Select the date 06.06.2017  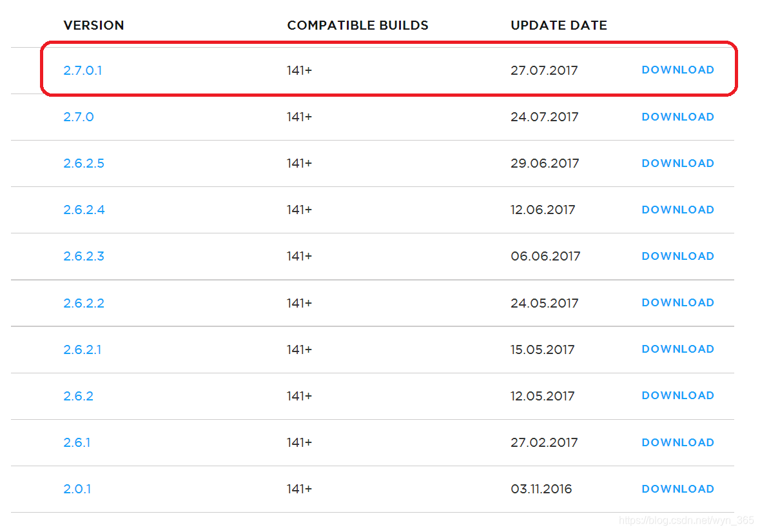point(546,256)
